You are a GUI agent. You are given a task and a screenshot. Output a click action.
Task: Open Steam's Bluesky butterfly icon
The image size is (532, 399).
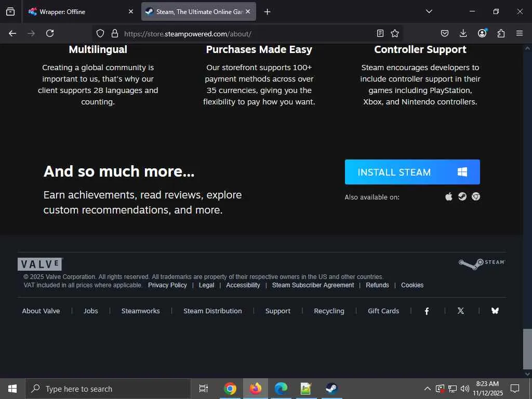point(495,311)
